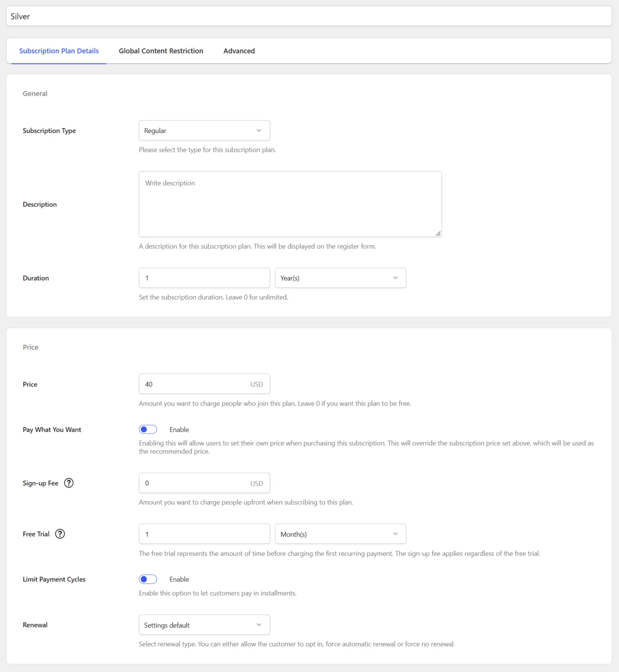The width and height of the screenshot is (619, 672).
Task: Toggle the Pay What You Want switch
Action: 148,430
